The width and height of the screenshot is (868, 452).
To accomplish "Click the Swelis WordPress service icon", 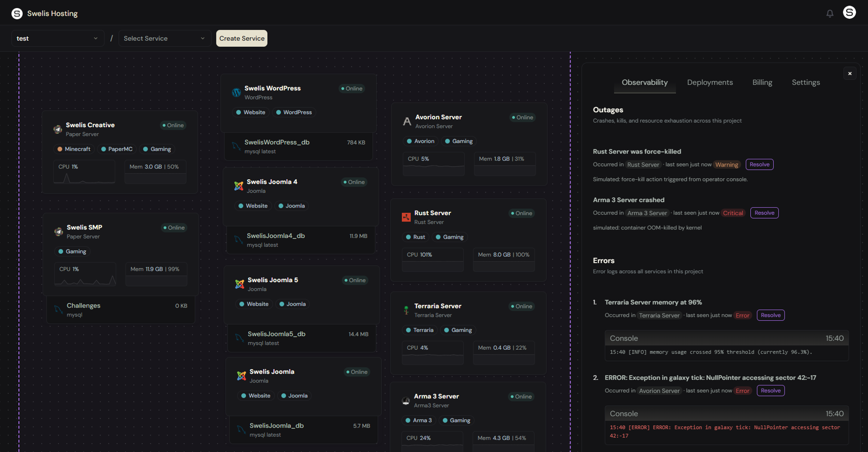I will (x=236, y=93).
